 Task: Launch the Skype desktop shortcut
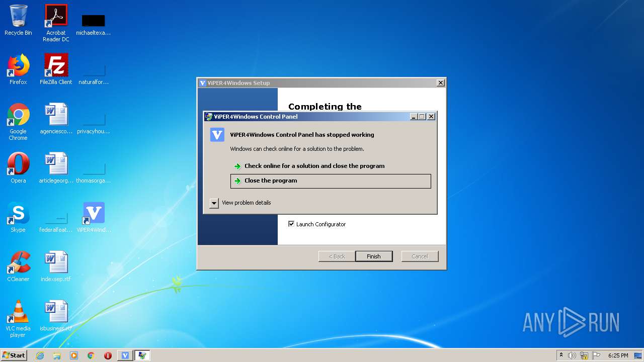(x=18, y=217)
